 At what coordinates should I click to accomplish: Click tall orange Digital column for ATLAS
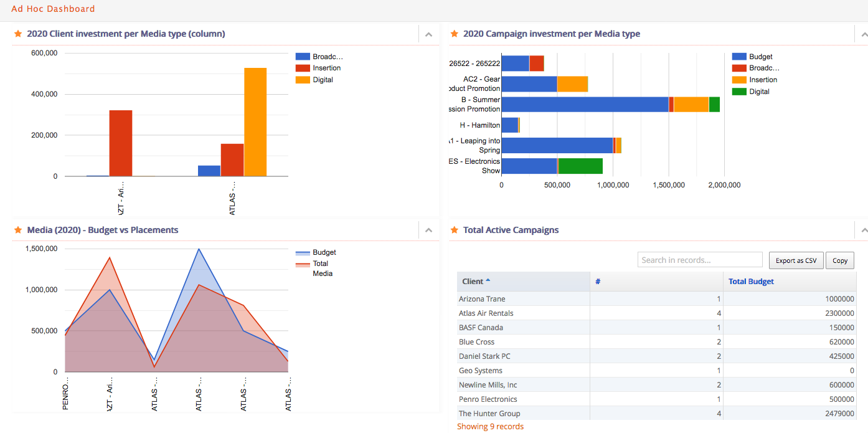pyautogui.click(x=255, y=122)
